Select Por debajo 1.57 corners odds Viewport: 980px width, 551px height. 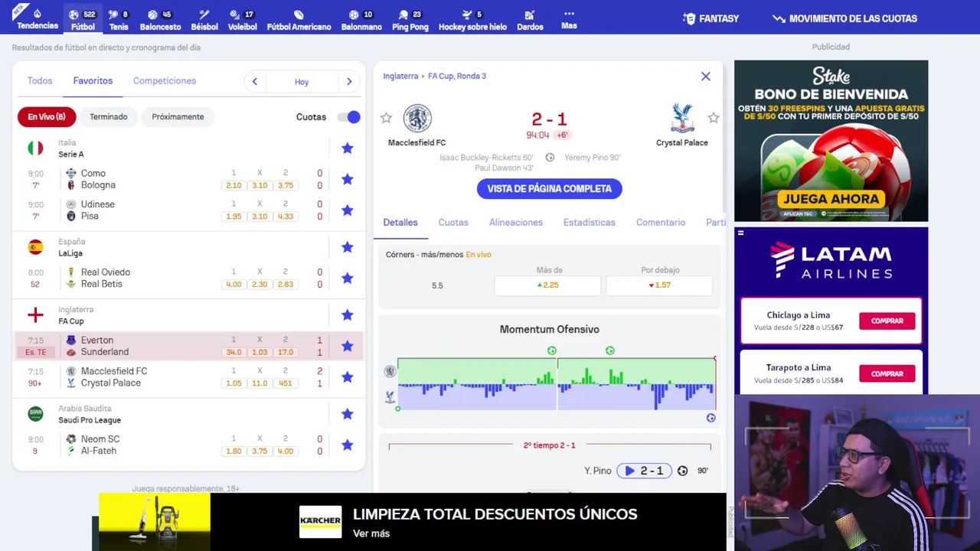(x=659, y=285)
